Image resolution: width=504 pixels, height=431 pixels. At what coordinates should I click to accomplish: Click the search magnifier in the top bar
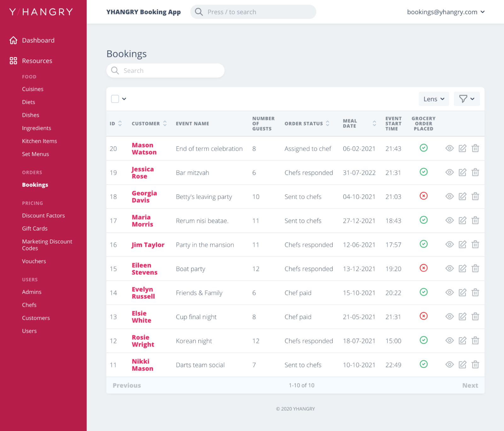tap(199, 12)
